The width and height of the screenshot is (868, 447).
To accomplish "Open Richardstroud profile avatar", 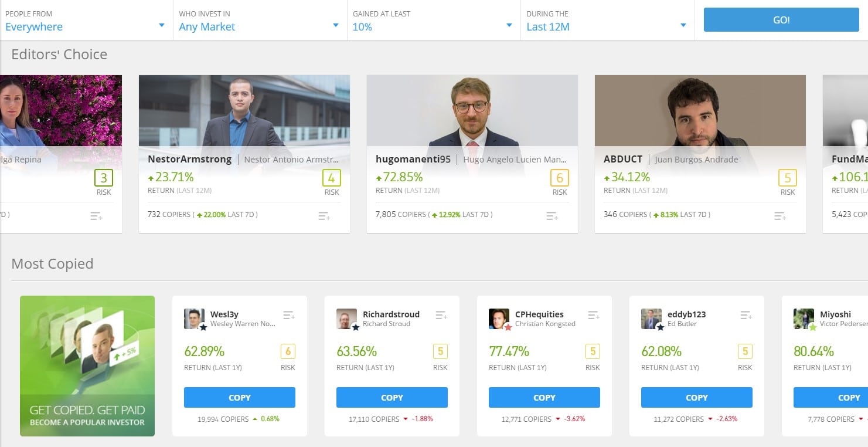I will pos(346,319).
